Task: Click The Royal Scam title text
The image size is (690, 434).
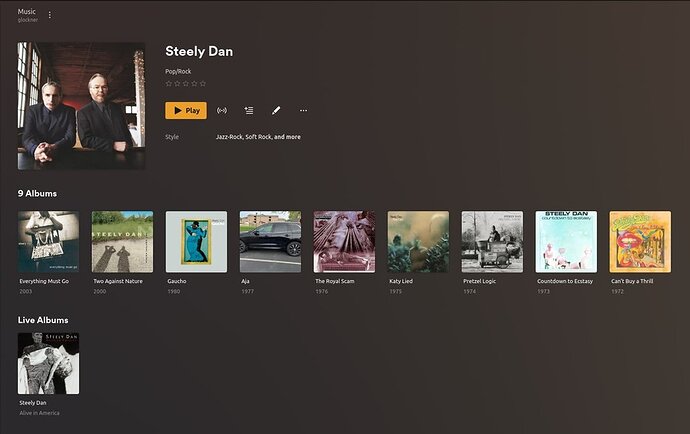Action: pos(334,281)
